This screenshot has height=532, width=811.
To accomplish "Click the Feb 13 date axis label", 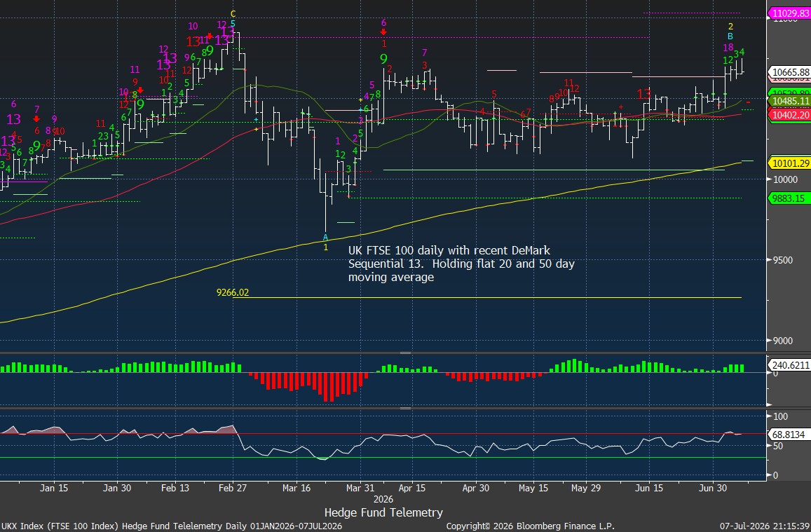I will [x=175, y=488].
